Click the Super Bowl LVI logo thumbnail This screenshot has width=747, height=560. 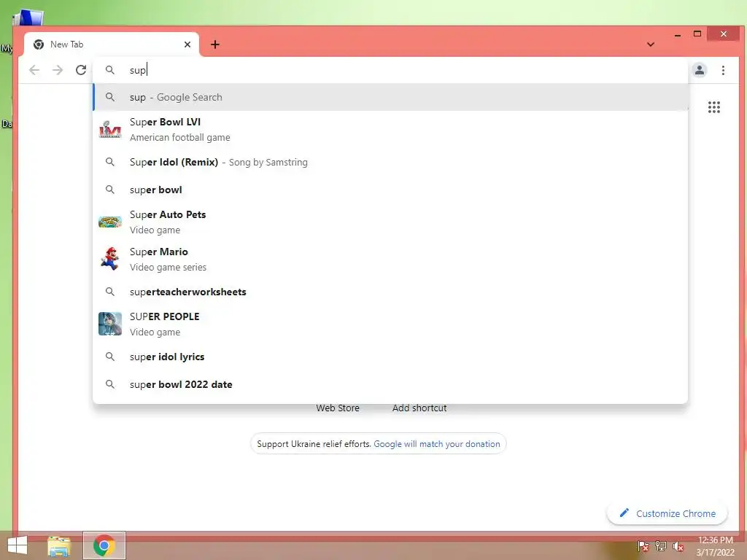coord(110,130)
